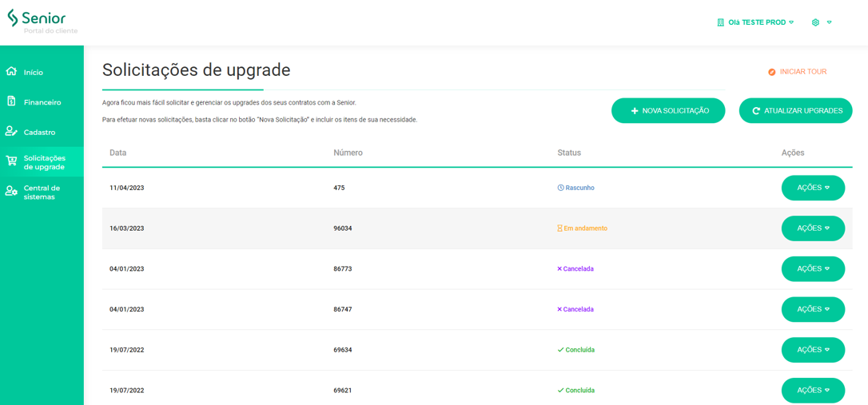868x405 pixels.
Task: Click the Cadastro user-edit icon
Action: tap(11, 131)
